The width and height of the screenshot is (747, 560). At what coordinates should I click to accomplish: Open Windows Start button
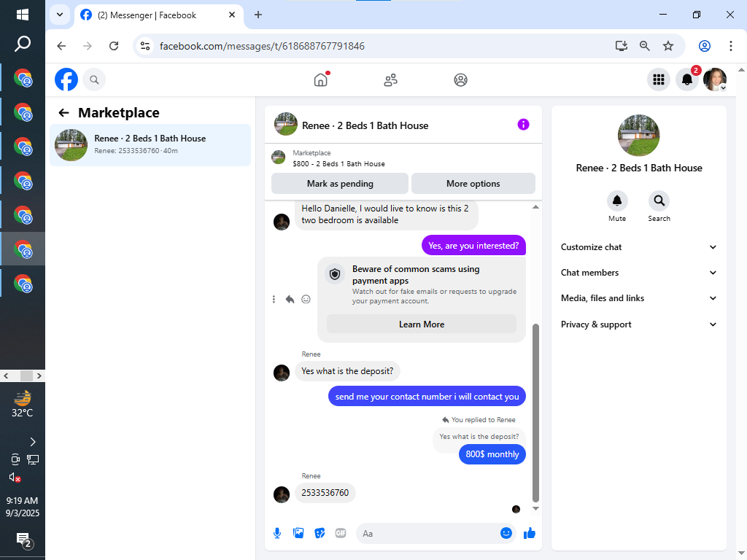coord(23,15)
